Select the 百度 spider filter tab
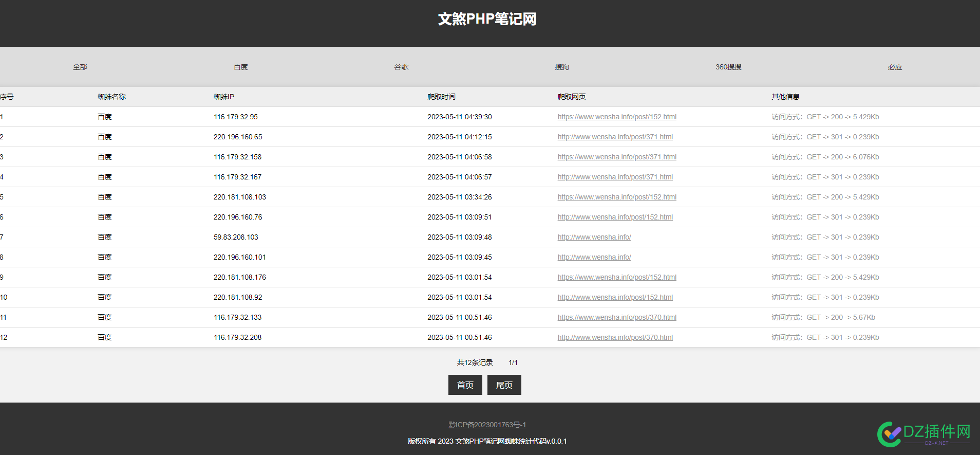 pos(241,67)
